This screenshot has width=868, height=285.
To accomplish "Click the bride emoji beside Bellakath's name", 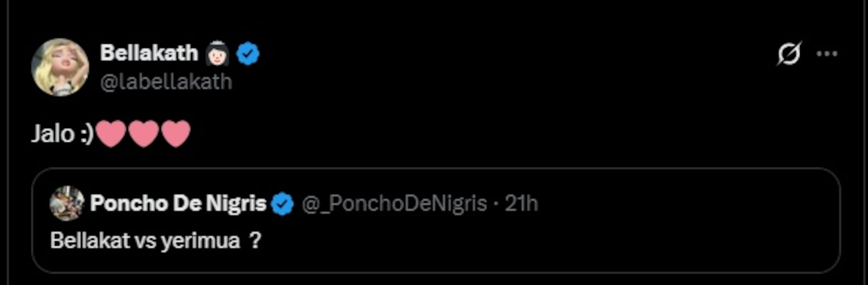I will (x=217, y=53).
